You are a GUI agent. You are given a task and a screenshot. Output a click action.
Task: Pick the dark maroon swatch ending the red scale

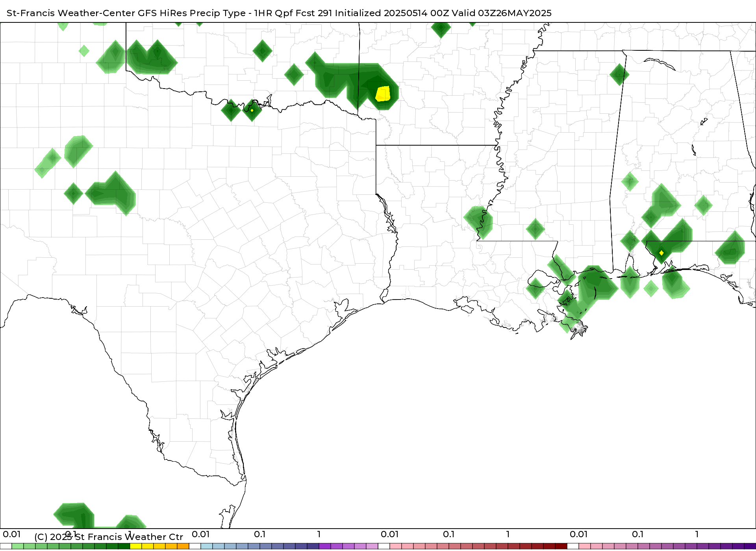(561, 546)
